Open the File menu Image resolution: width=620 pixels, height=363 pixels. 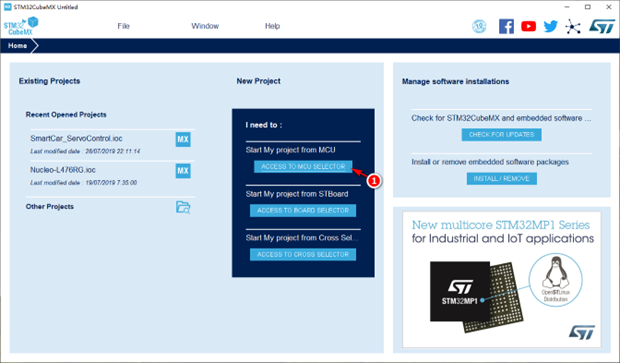coord(123,26)
